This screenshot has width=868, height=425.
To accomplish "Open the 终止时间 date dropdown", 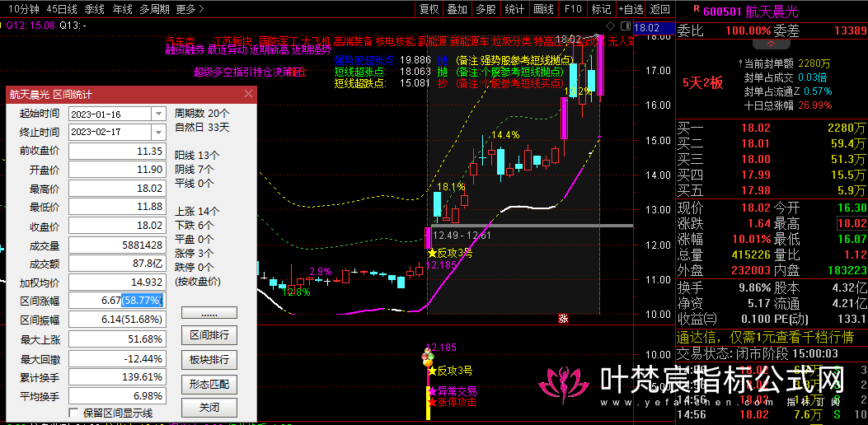I will pos(158,132).
